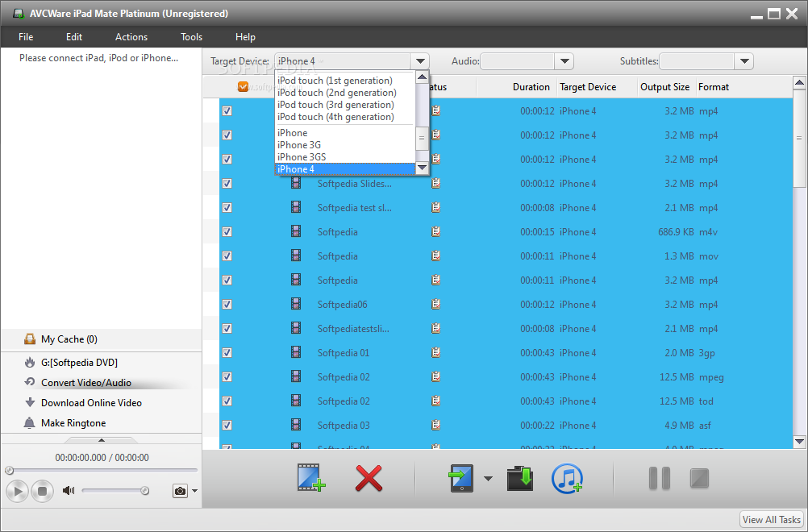Image resolution: width=808 pixels, height=532 pixels.
Task: Uncheck the checkbox for the m4v file row
Action: click(x=227, y=232)
